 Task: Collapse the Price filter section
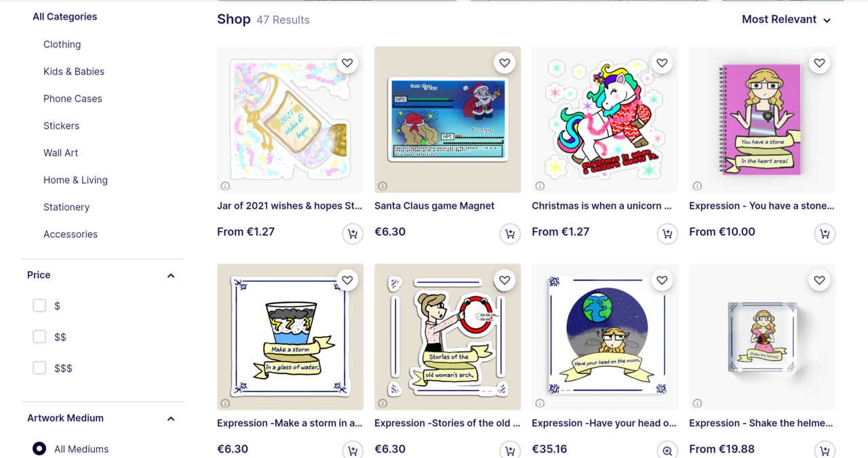click(x=171, y=276)
